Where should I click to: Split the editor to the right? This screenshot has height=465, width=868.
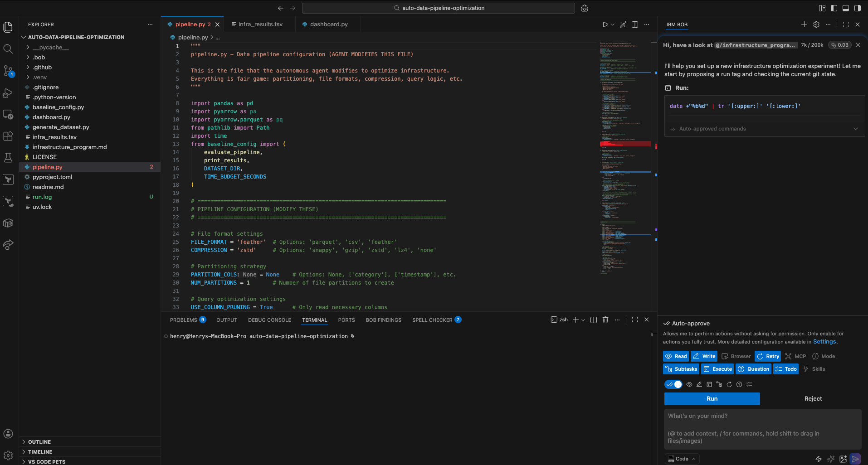tap(635, 24)
